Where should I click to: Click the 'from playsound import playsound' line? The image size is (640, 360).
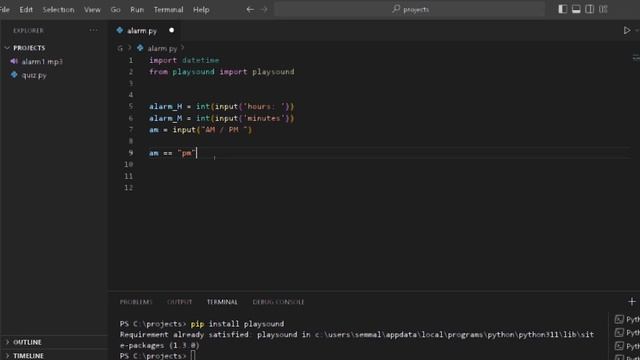222,72
